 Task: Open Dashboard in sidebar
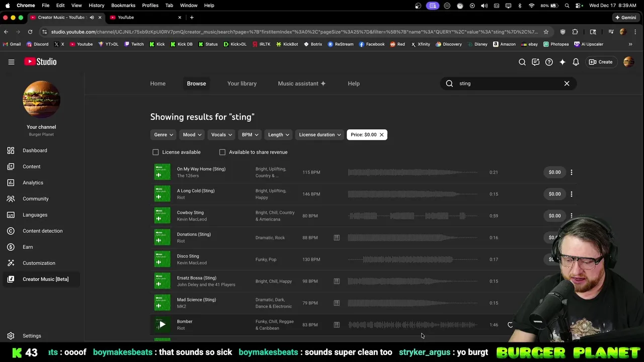click(40, 150)
